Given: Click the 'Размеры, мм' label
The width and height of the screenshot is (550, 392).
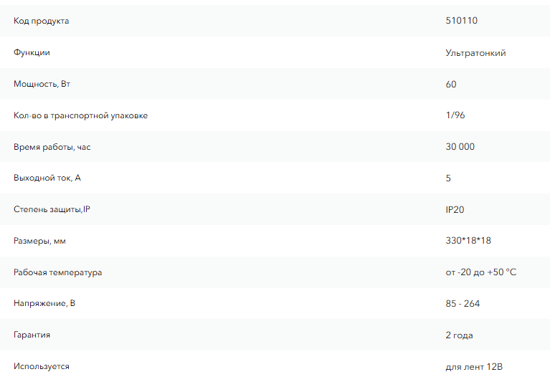Looking at the screenshot, I should 39,241.
